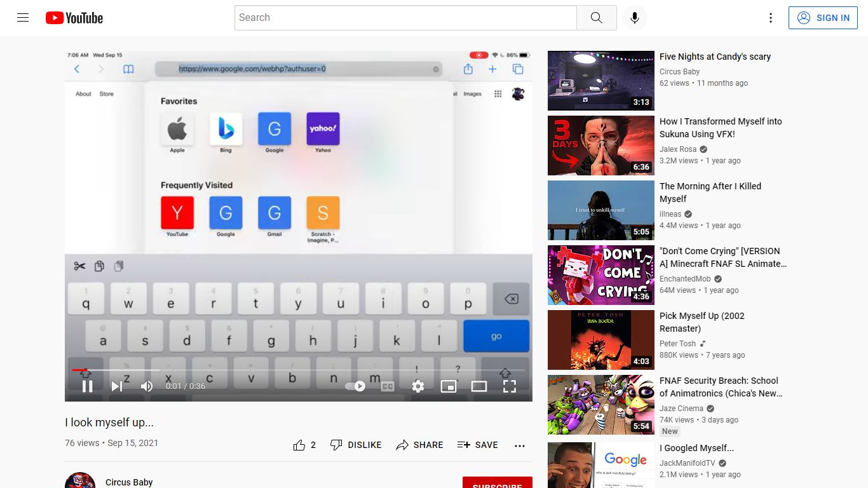The width and height of the screenshot is (868, 488).
Task: Skip to the next video
Action: (x=117, y=386)
